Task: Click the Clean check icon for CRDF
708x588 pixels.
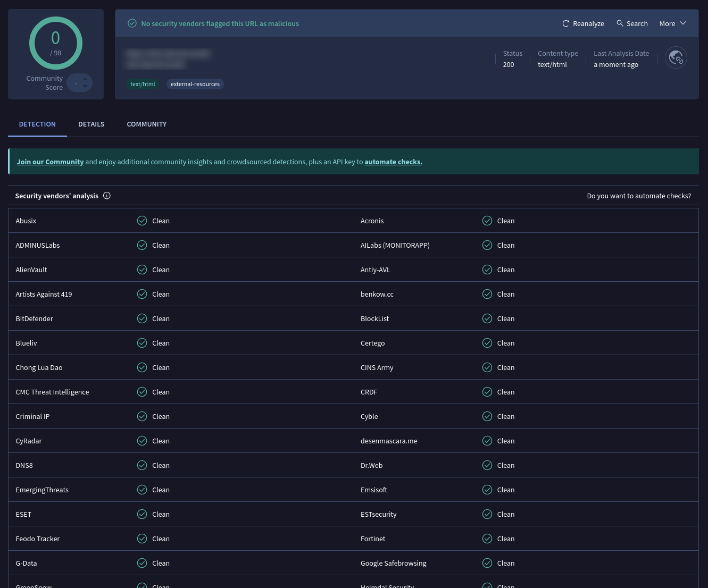Action: tap(487, 392)
